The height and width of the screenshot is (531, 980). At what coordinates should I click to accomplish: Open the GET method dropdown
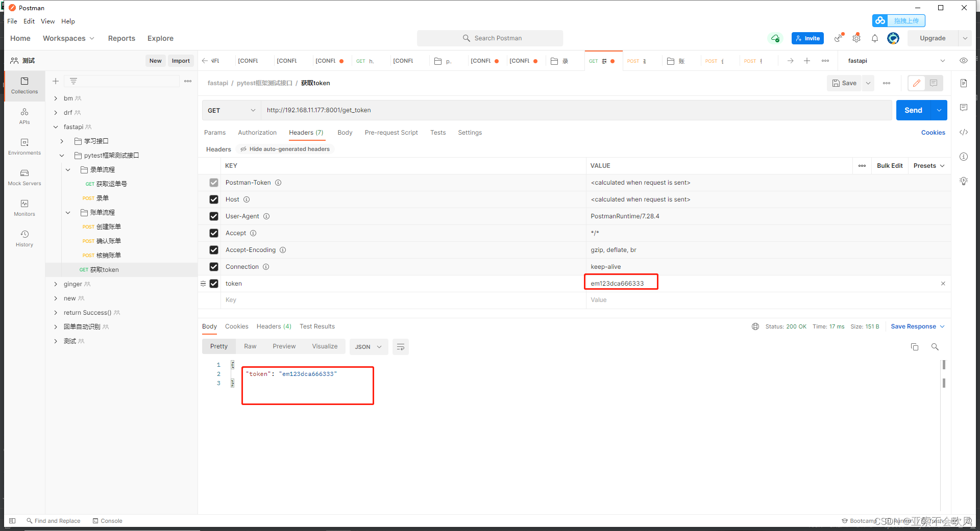point(232,110)
